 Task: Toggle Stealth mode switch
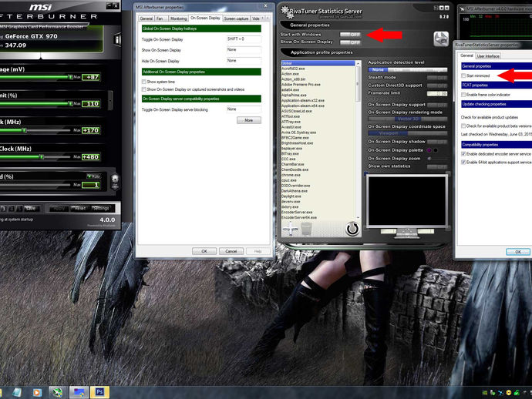(x=437, y=78)
